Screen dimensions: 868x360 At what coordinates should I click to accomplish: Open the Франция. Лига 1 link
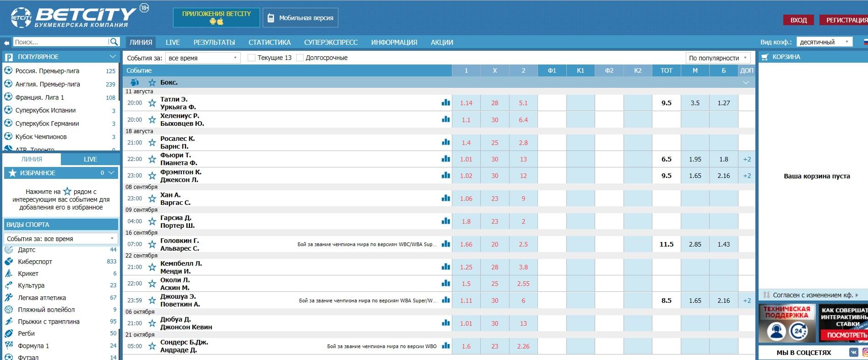click(x=40, y=97)
